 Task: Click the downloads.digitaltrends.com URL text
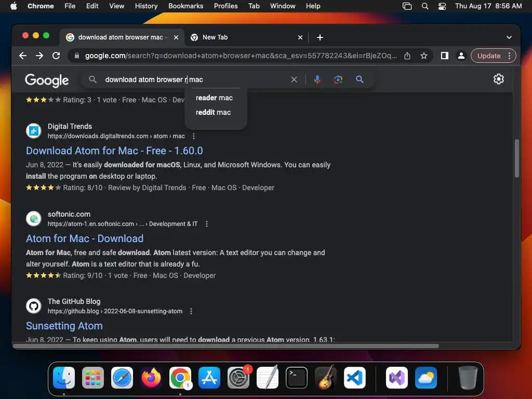click(116, 136)
